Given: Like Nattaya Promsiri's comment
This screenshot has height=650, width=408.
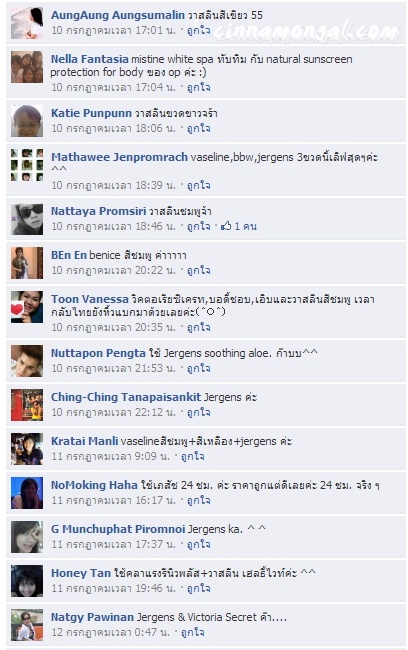Looking at the screenshot, I should point(199,226).
